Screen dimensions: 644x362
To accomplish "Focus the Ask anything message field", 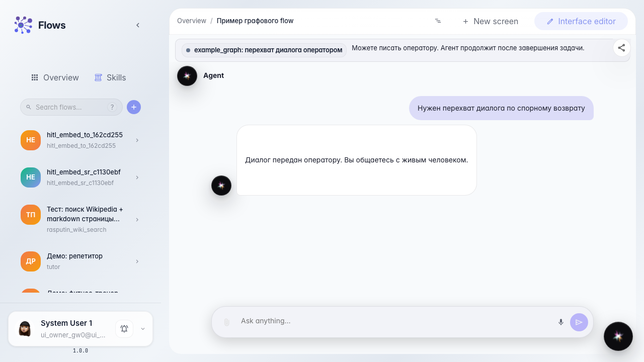I will click(395, 321).
